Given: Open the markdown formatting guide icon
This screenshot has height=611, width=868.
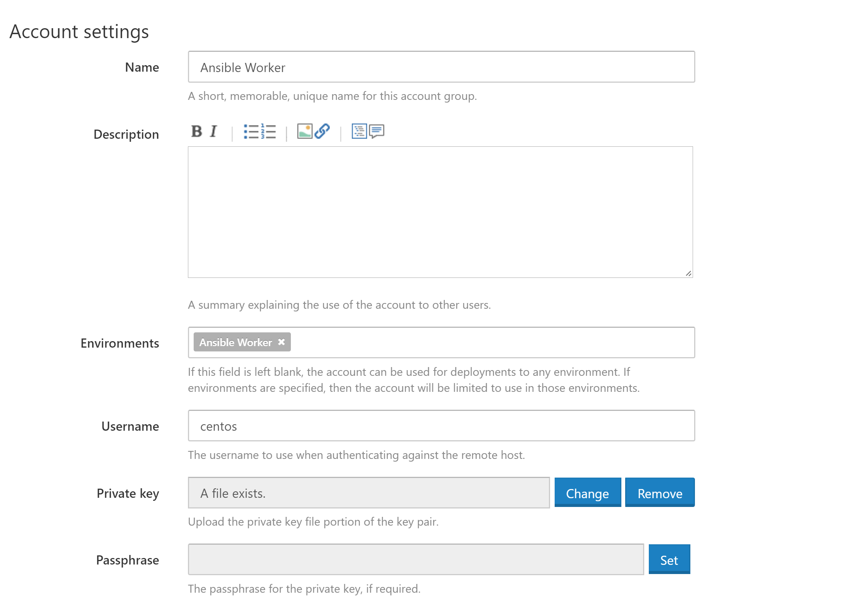Looking at the screenshot, I should coord(358,132).
